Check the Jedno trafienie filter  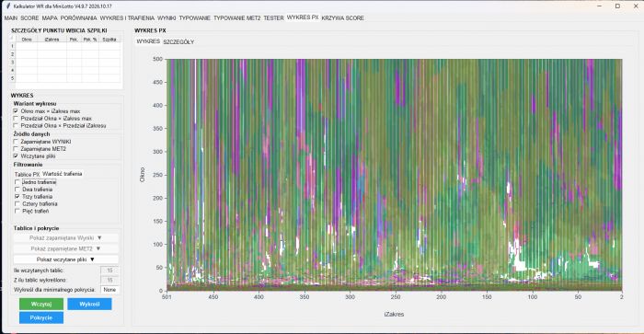pyautogui.click(x=17, y=182)
